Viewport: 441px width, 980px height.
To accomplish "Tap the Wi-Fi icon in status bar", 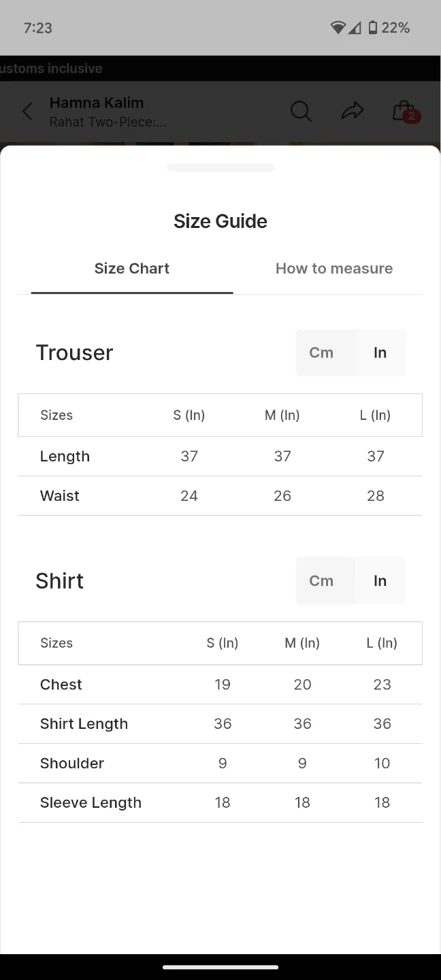I will pos(338,27).
